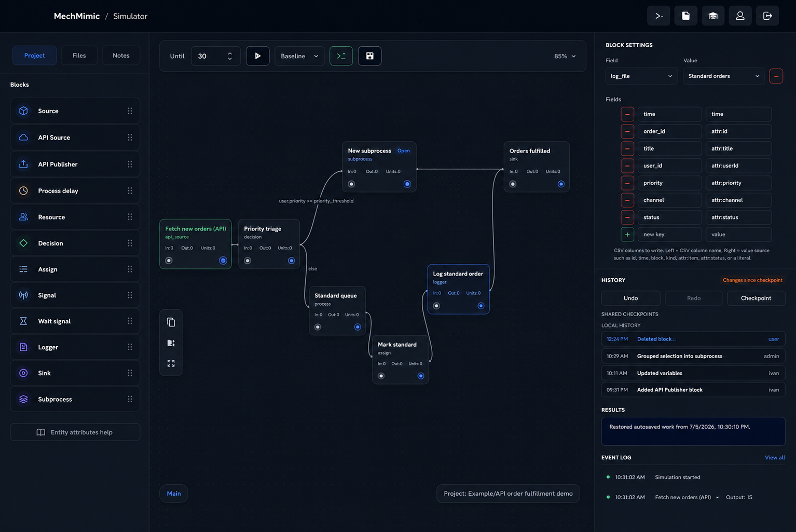Click the input port of Priority triage

[248, 261]
